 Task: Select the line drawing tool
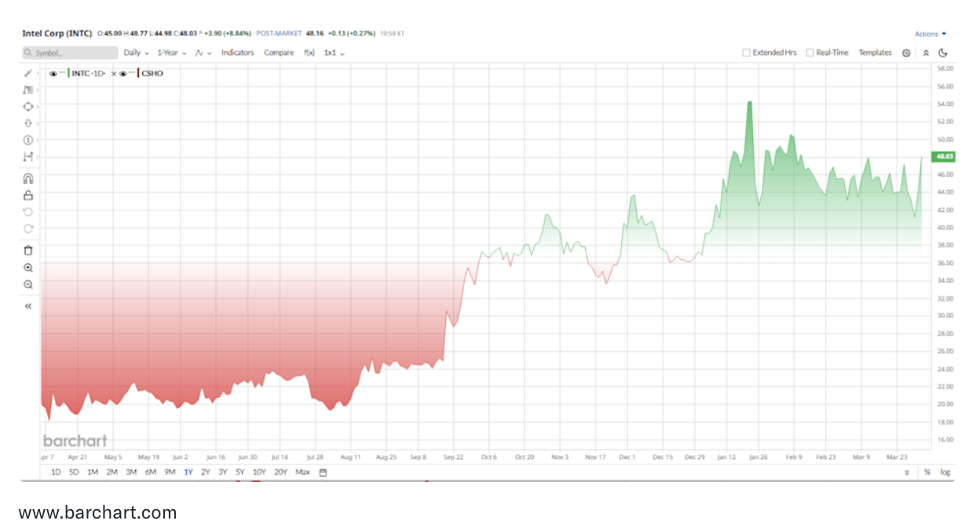coord(28,73)
